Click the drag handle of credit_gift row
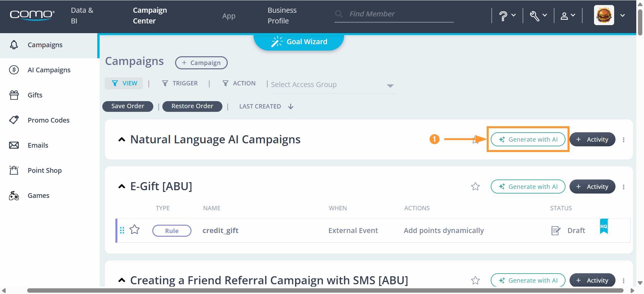644x294 pixels. [122, 230]
